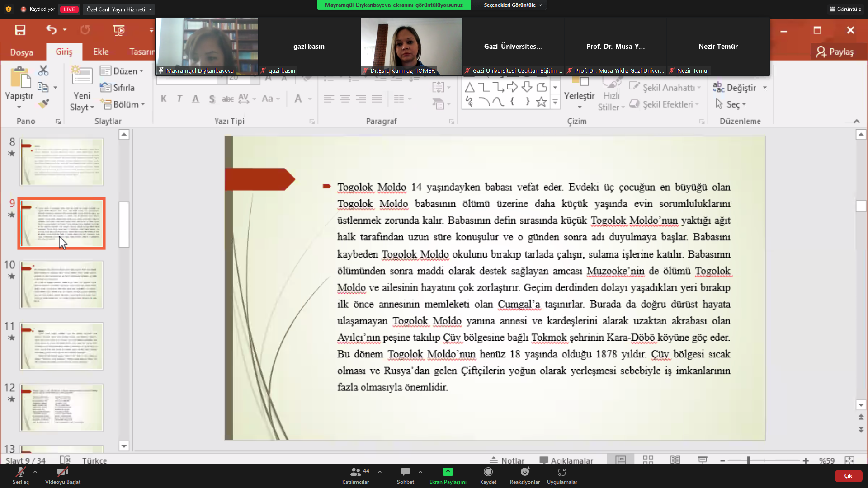
Task: Toggle strikethrough abc formatting
Action: 228,99
